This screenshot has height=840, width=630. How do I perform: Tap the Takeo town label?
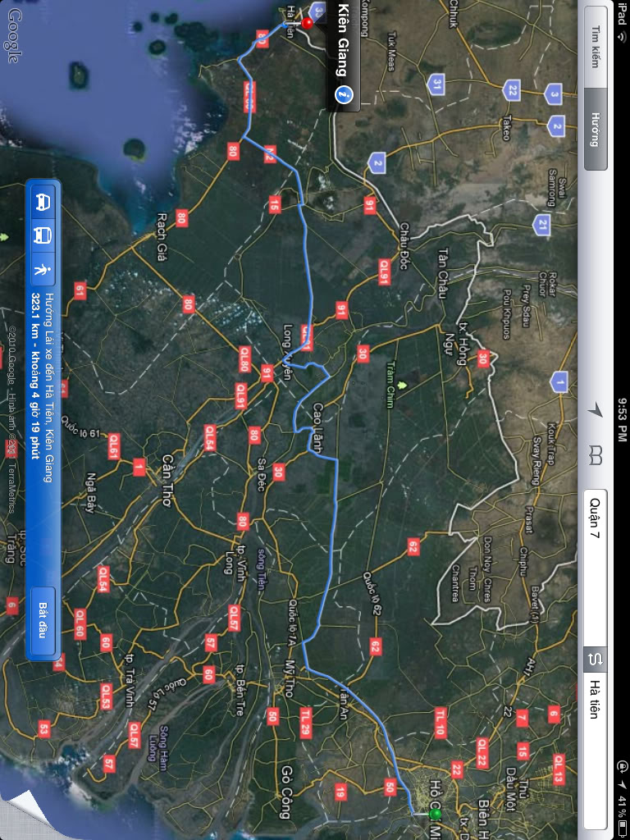[507, 128]
